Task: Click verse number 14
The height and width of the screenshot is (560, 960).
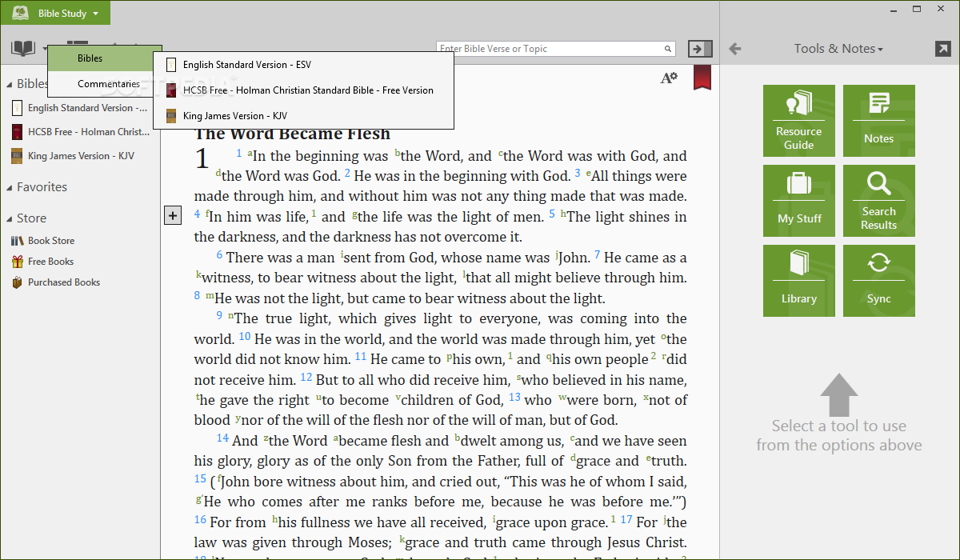Action: pyautogui.click(x=222, y=438)
